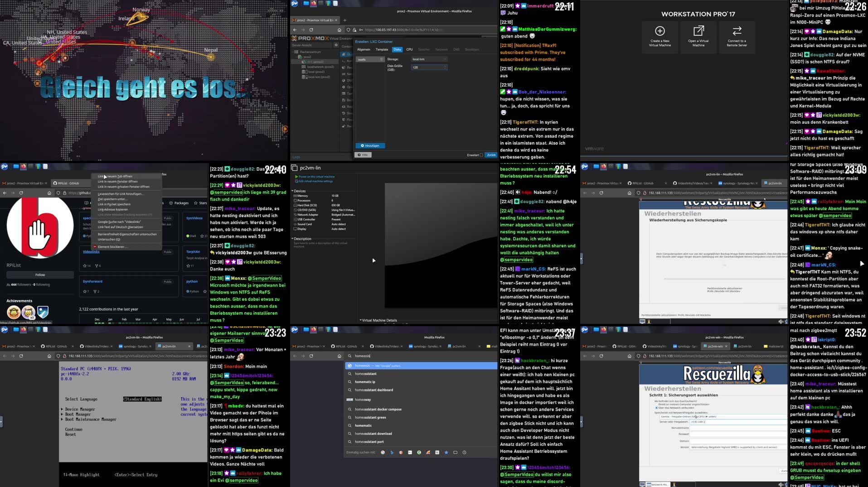This screenshot has height=487, width=868.
Task: Click the Rescuezilla penguin logo in Sicherungsort frame
Action: [758, 374]
